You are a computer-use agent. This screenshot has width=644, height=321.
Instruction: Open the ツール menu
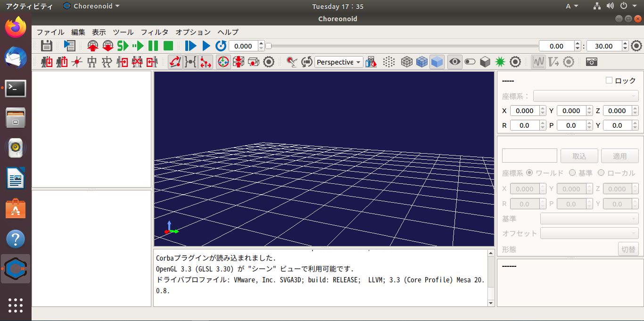124,32
